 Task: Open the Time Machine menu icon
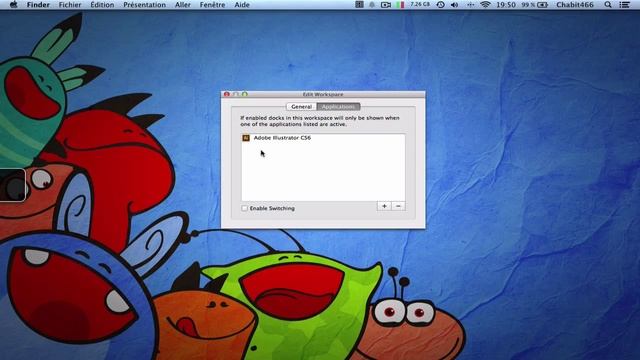(440, 5)
